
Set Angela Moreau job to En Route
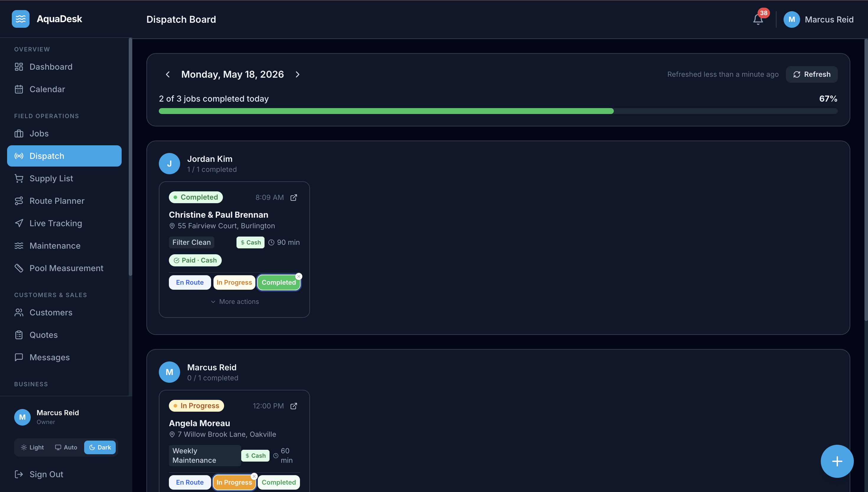coord(190,483)
